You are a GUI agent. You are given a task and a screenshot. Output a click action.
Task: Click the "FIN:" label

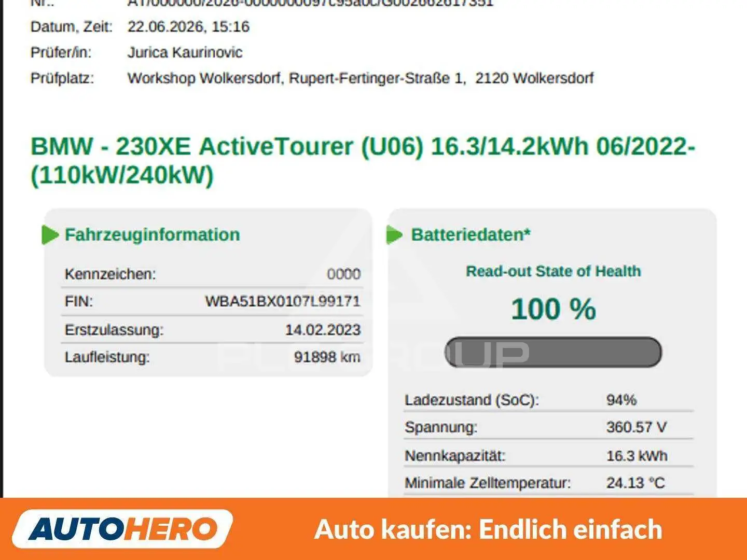[x=79, y=301]
